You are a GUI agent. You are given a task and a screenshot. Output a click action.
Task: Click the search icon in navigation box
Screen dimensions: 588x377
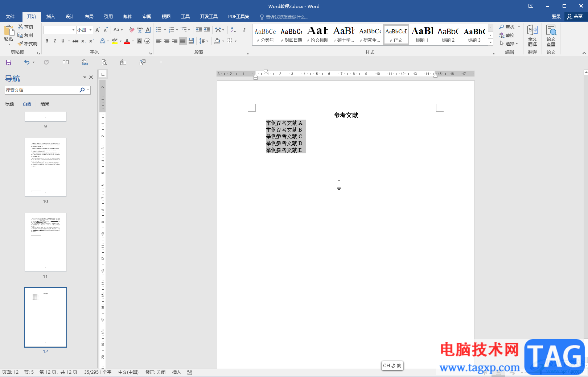point(82,90)
